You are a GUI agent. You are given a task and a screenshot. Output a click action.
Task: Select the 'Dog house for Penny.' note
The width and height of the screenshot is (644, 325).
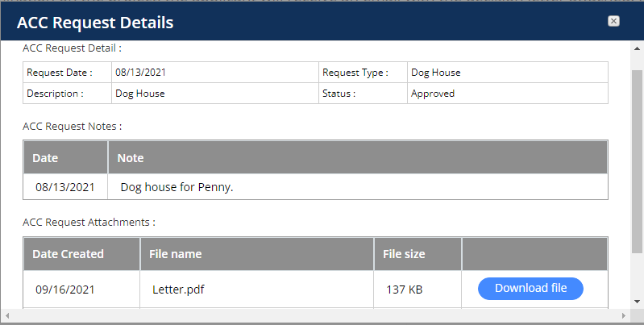coord(177,187)
